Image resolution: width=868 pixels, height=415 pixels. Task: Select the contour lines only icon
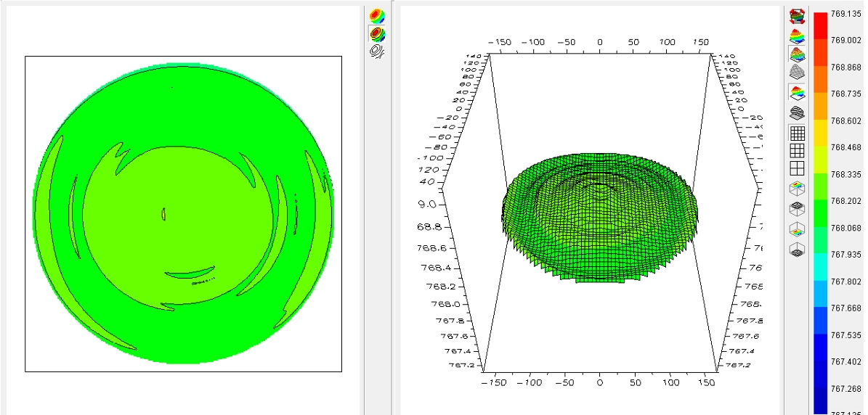click(377, 51)
